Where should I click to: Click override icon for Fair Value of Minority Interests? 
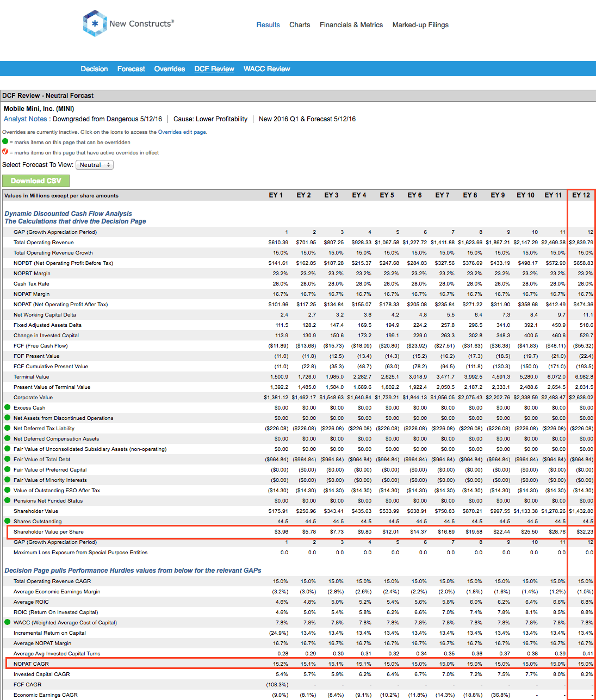pos(8,480)
